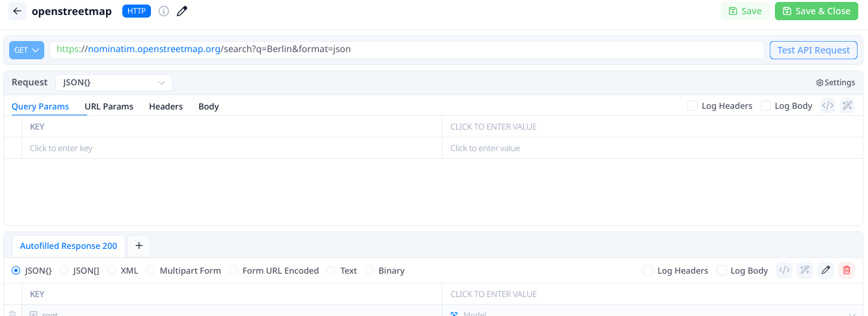
Task: Switch to Headers tab
Action: pos(166,106)
